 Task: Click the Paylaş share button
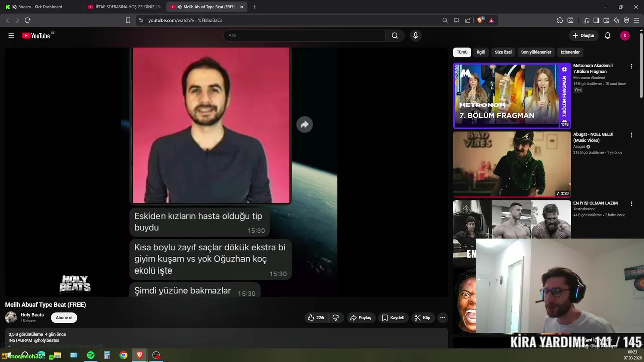(361, 318)
